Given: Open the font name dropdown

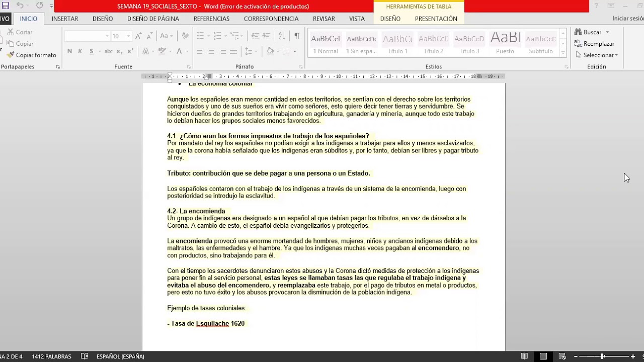Looking at the screenshot, I should [107, 36].
